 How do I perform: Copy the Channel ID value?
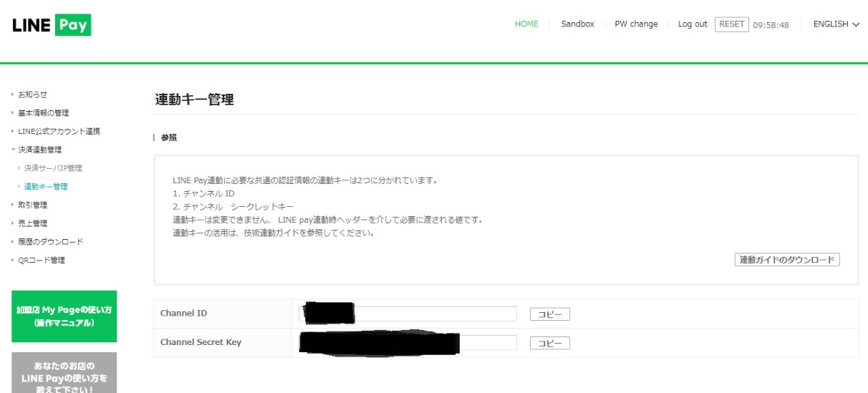click(550, 314)
